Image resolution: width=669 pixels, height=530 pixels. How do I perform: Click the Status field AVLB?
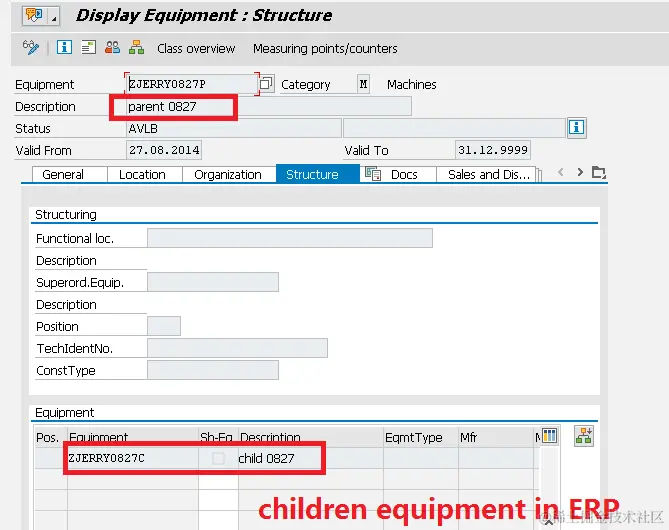pyautogui.click(x=234, y=128)
